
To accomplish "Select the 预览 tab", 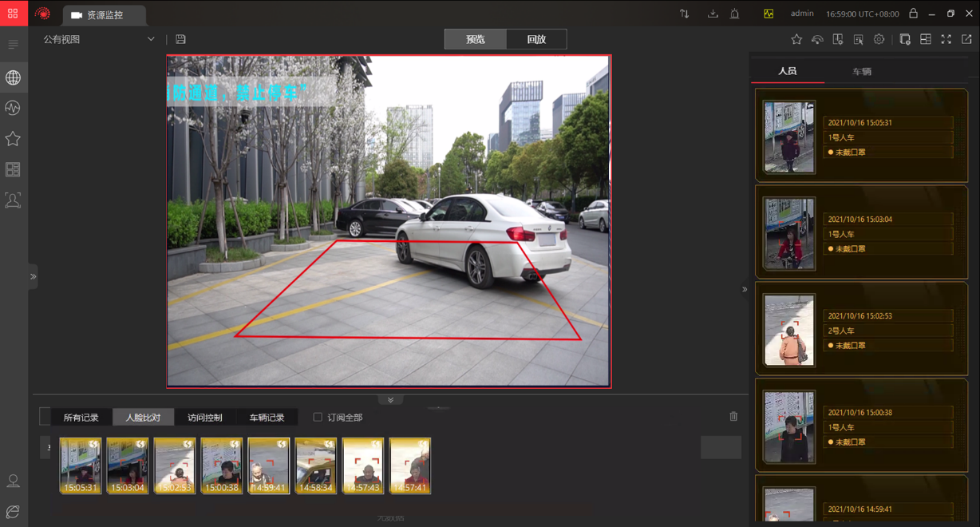I will tap(476, 39).
